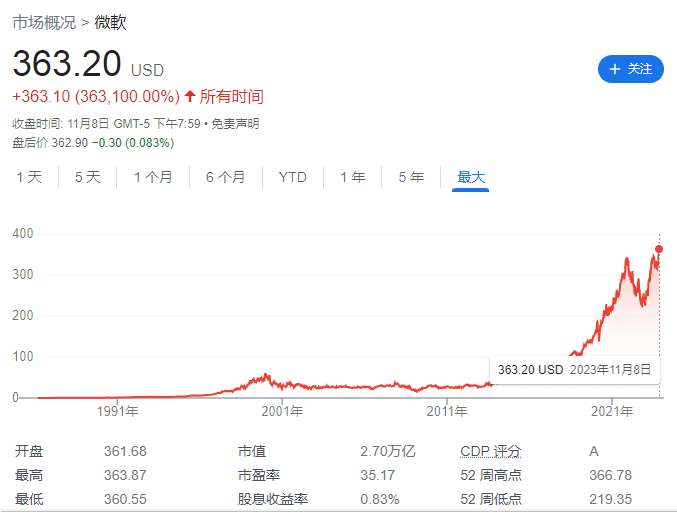Click the up arrow icon beside 所有时间
Viewport: 677px width, 512px height.
(x=190, y=96)
